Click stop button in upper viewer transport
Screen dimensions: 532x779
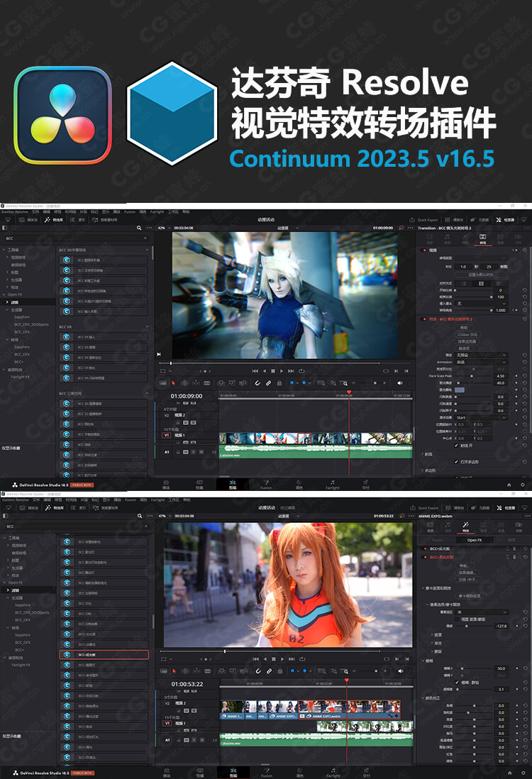point(272,370)
